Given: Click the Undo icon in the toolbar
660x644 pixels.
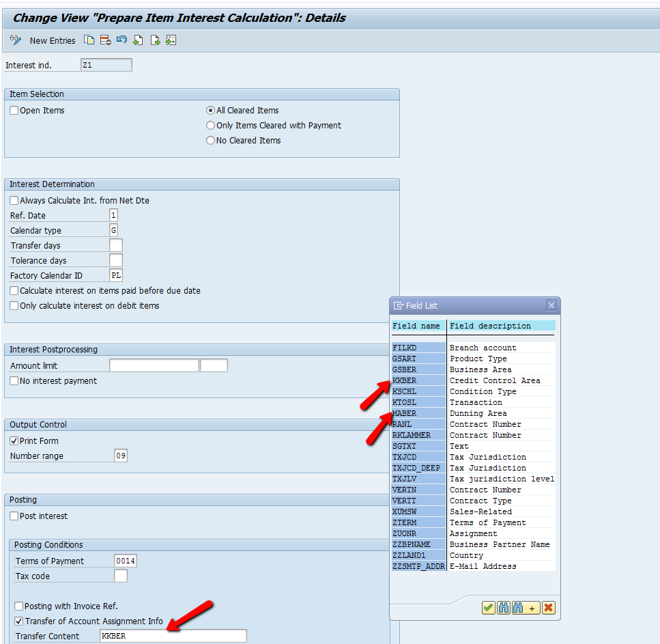Looking at the screenshot, I should tap(121, 40).
